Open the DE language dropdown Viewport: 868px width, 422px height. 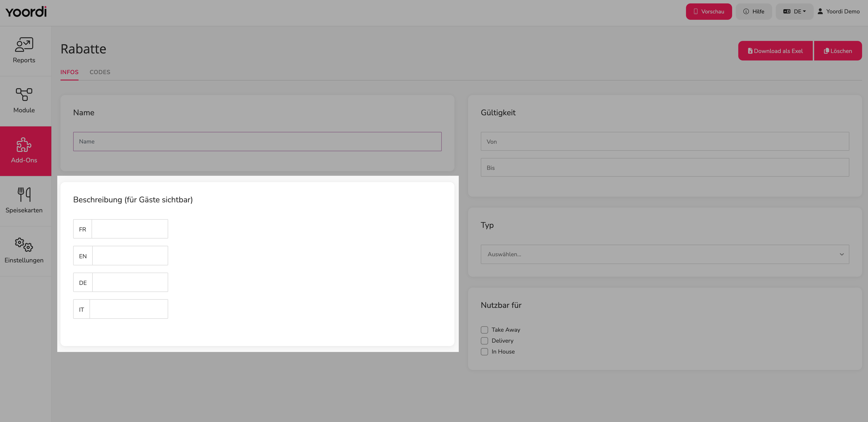794,11
